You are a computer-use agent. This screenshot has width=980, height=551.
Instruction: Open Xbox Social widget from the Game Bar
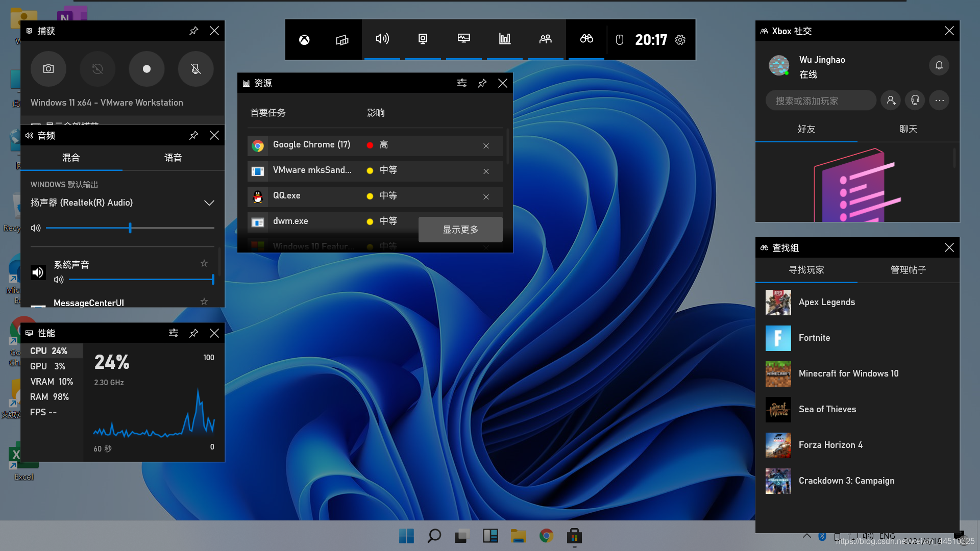coord(545,39)
